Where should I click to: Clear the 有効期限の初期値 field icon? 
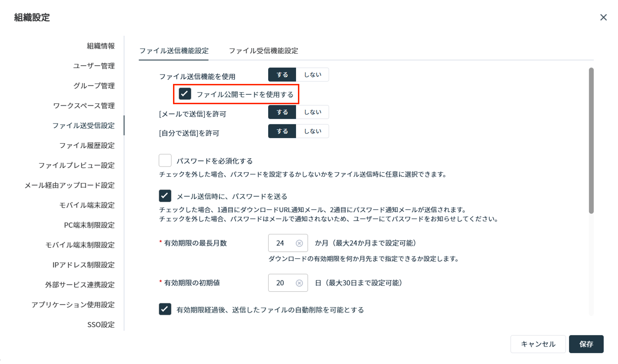click(299, 283)
